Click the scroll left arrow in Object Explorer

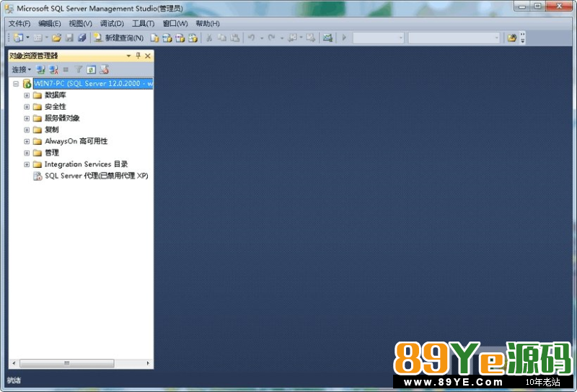14,363
